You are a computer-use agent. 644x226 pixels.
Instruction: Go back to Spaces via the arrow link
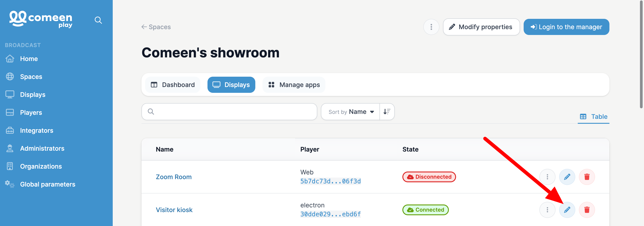pyautogui.click(x=156, y=27)
